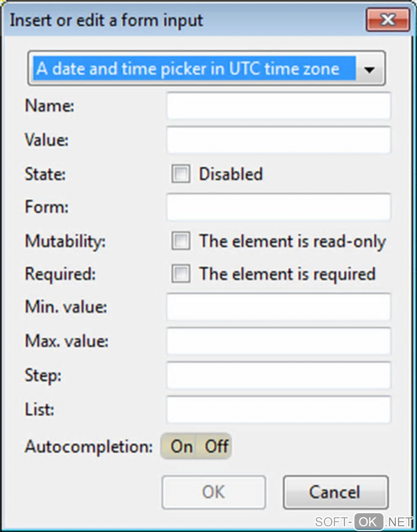Viewport: 417px width, 532px height.
Task: Expand the input type dropdown arrow
Action: pyautogui.click(x=369, y=69)
